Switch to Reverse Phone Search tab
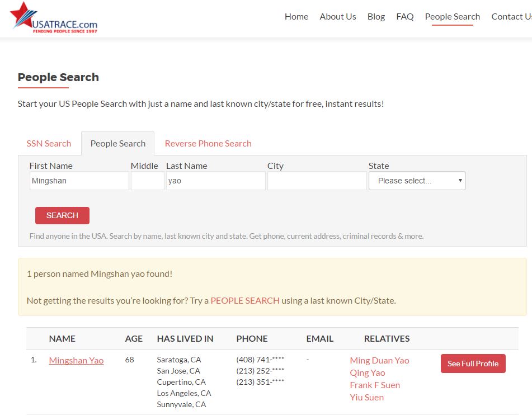Screen dimensions: 532x420 pos(208,143)
